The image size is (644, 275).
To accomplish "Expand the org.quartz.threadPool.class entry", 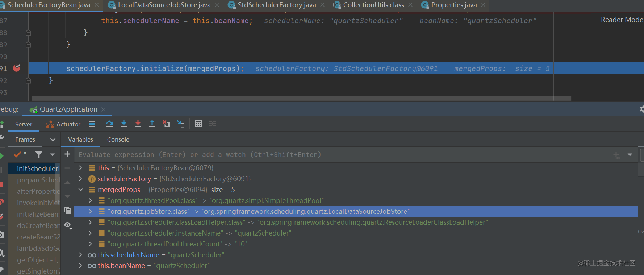I will (90, 200).
